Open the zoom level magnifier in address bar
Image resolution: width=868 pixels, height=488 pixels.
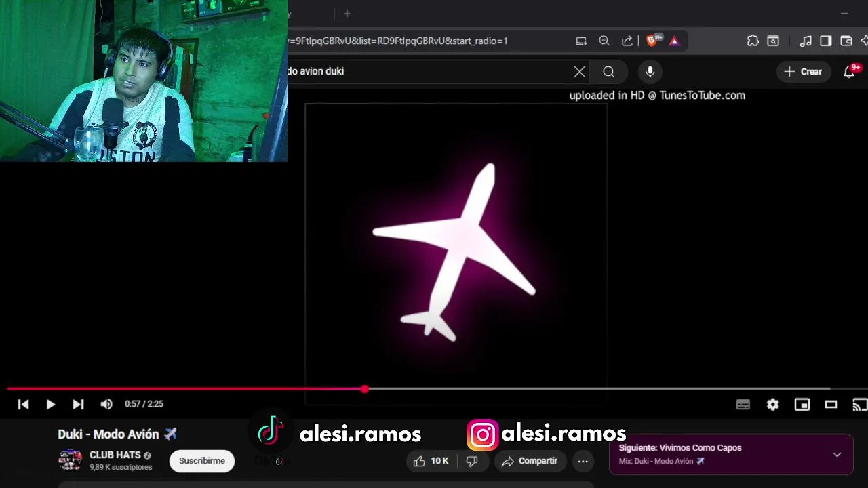(604, 41)
